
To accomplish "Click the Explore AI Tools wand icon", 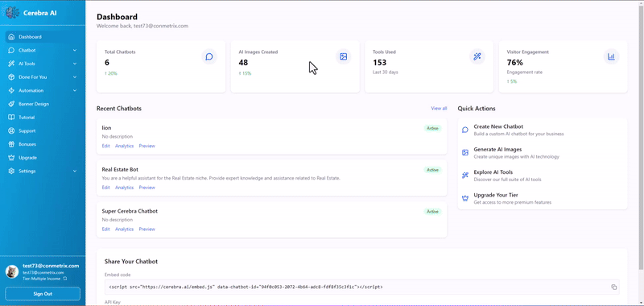I will point(465,176).
